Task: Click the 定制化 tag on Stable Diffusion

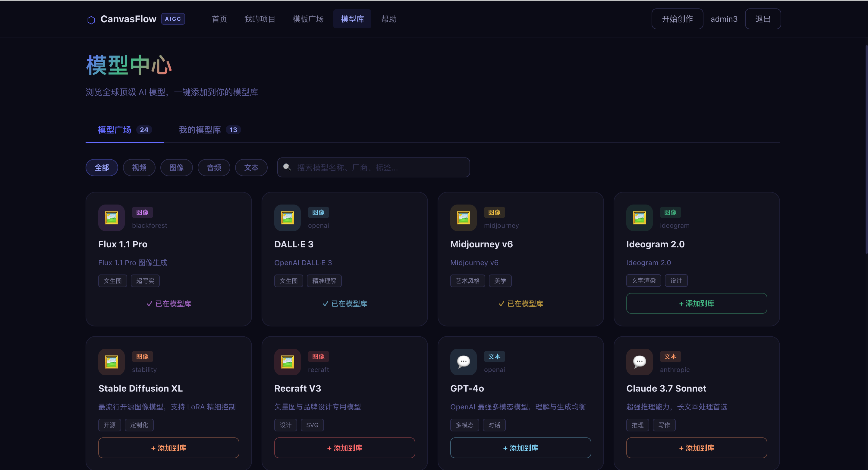Action: pos(139,425)
